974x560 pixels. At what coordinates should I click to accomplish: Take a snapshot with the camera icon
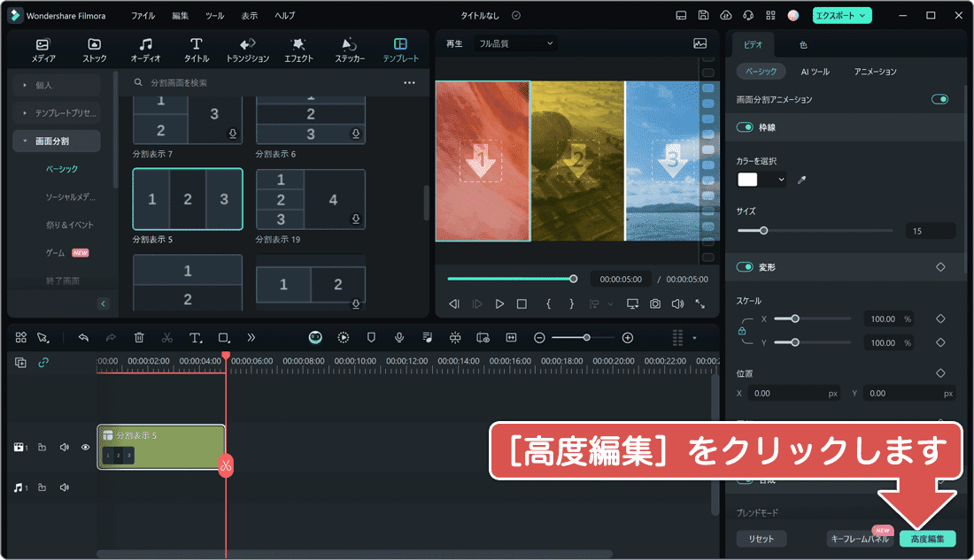tap(655, 303)
